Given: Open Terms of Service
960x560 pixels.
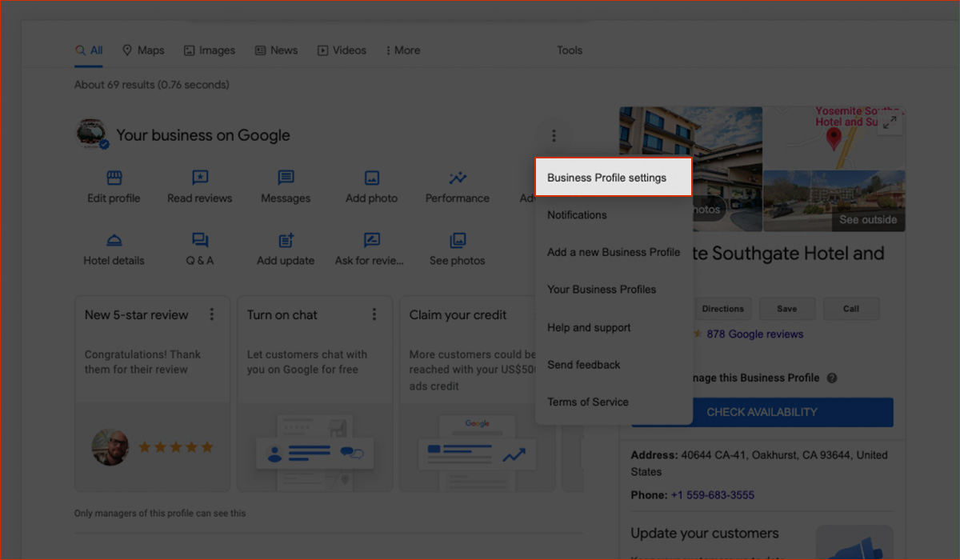Looking at the screenshot, I should point(613,402).
